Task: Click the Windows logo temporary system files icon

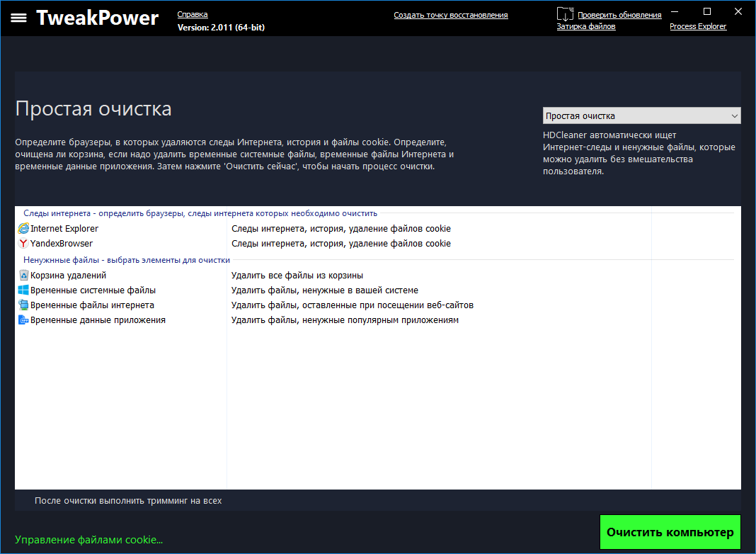Action: tap(23, 290)
